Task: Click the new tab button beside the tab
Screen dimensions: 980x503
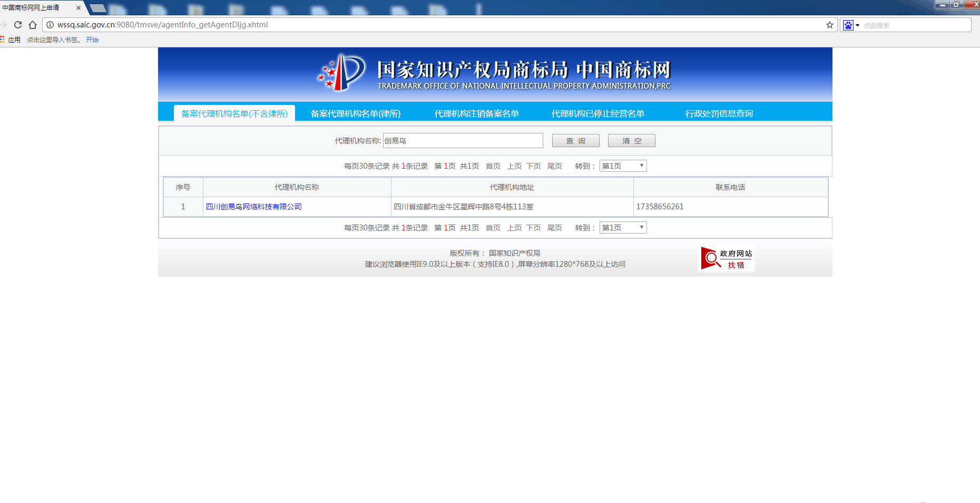Action: (x=97, y=8)
